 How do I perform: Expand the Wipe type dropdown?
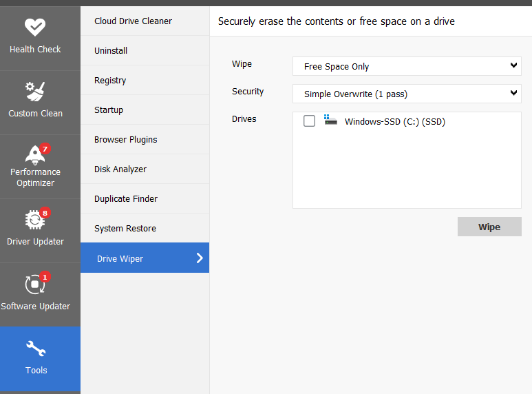pyautogui.click(x=407, y=66)
